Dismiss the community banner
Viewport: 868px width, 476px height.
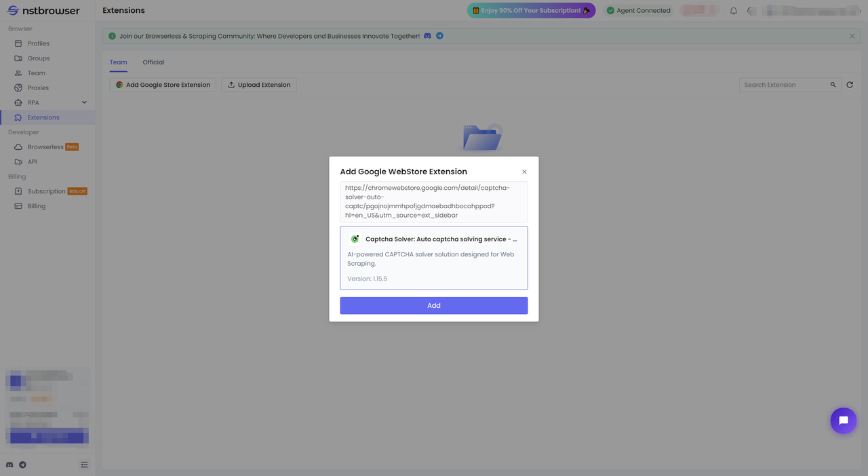[x=852, y=36]
